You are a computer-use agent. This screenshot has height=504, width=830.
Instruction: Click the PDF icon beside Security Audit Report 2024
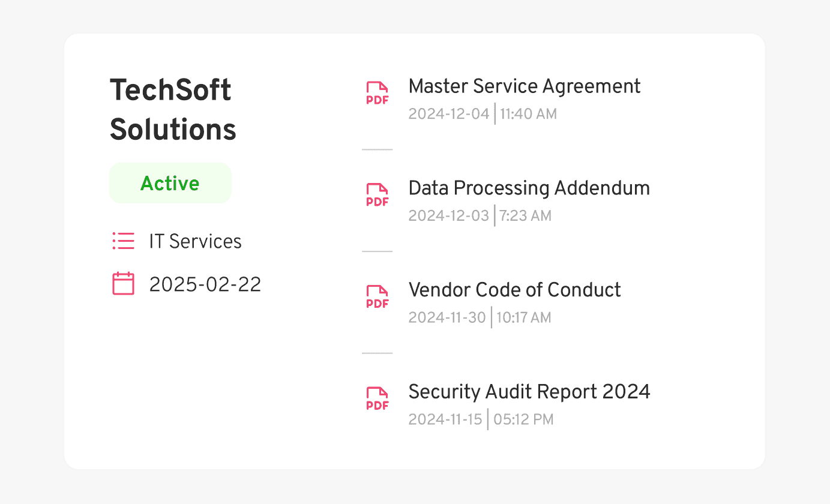(x=377, y=398)
